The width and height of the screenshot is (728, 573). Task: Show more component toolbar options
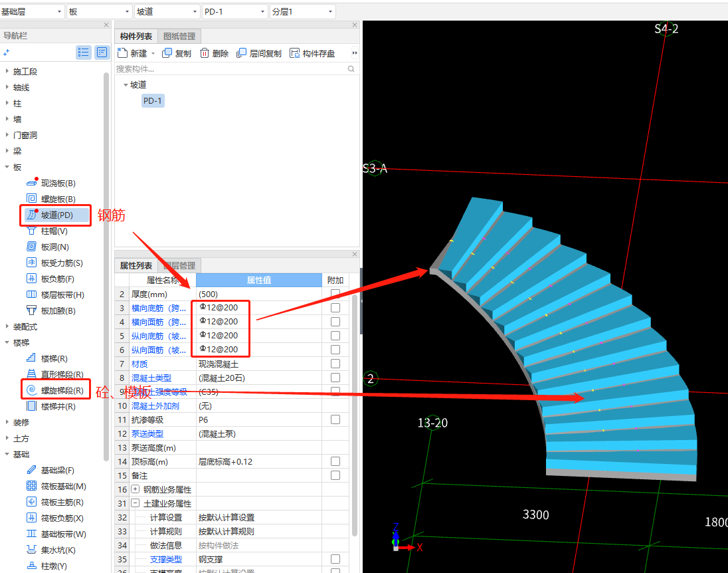click(x=355, y=53)
